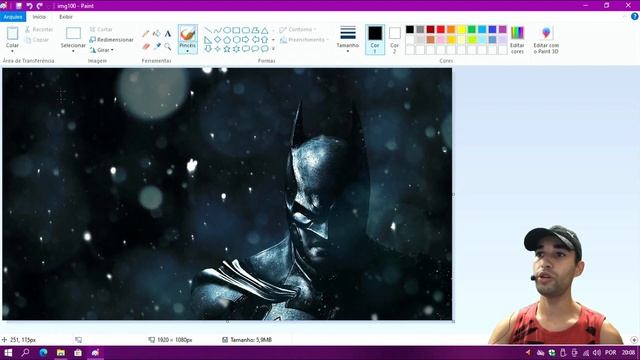
Task: Pick the Right arrow shape
Action: [246, 40]
